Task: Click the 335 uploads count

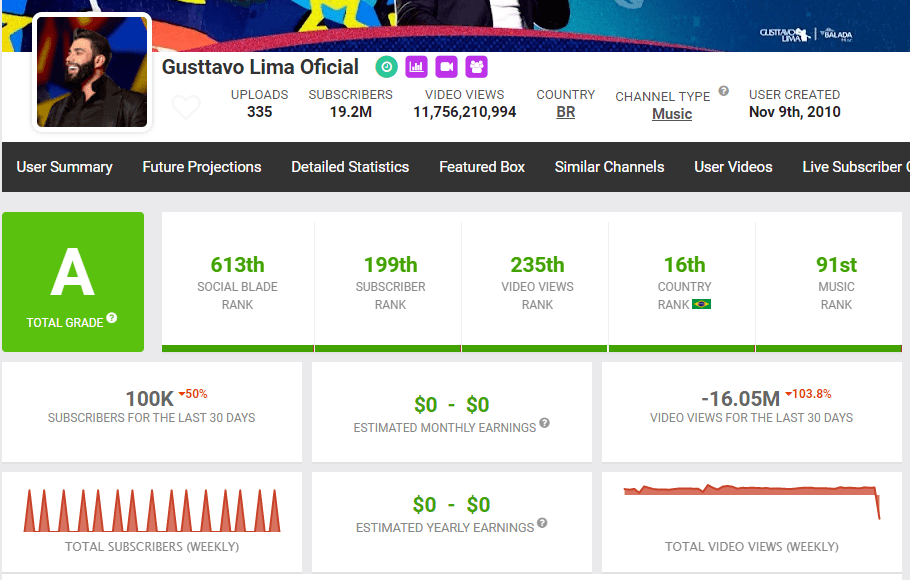Action: [x=259, y=112]
